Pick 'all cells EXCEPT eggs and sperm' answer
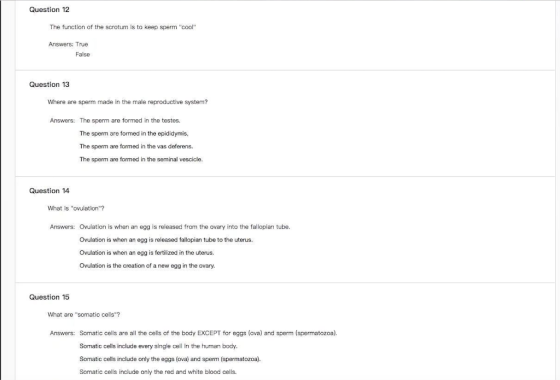This screenshot has height=380, width=560. click(208, 333)
